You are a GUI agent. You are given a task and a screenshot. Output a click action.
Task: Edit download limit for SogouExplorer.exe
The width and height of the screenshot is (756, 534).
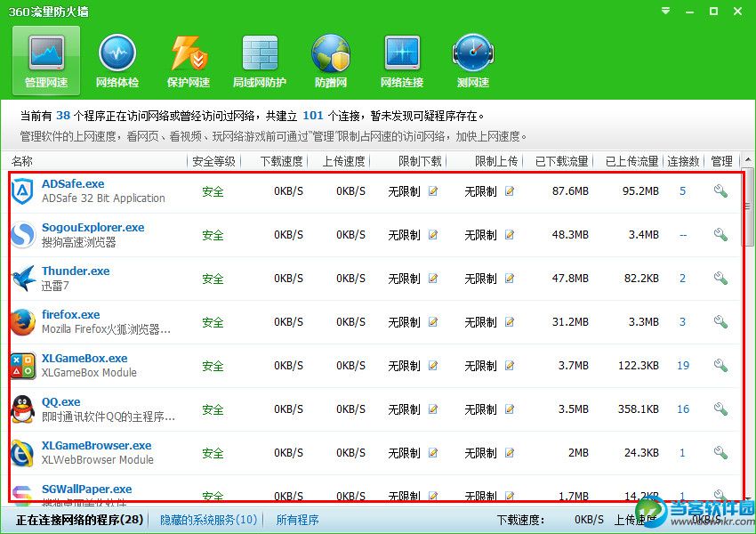pyautogui.click(x=433, y=234)
